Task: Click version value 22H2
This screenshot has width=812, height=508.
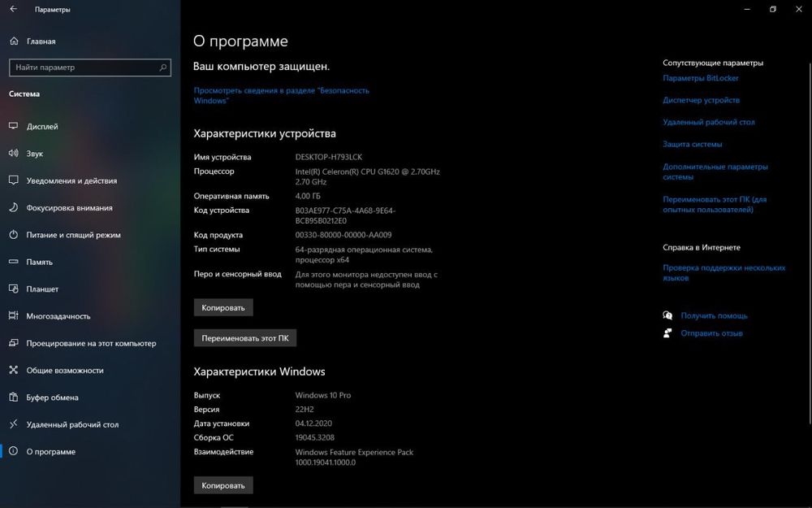Action: coord(304,409)
